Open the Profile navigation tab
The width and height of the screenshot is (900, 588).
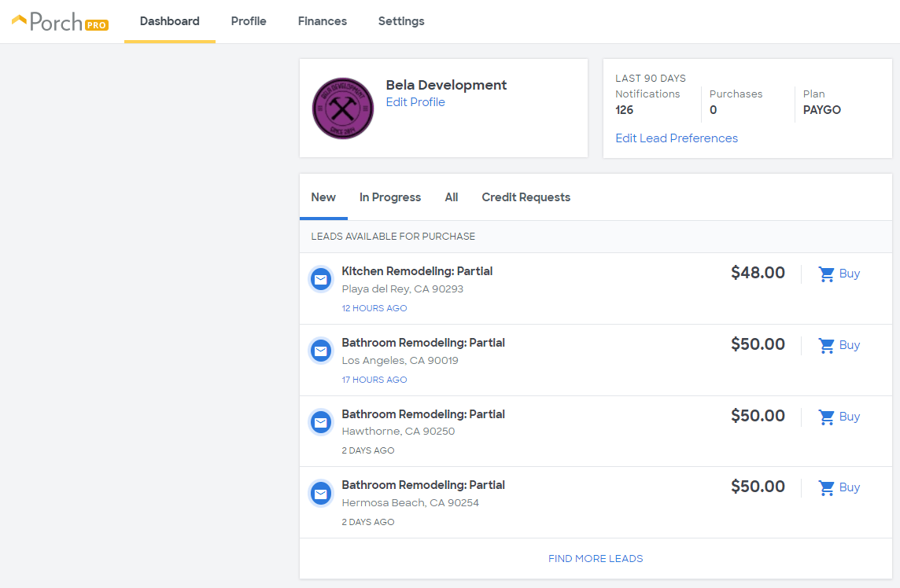coord(249,21)
